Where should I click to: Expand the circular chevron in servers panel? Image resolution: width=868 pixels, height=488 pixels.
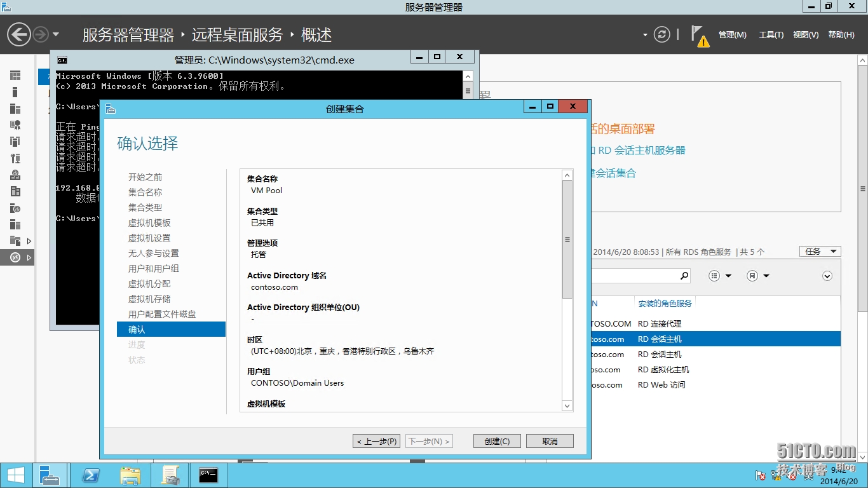(x=827, y=276)
